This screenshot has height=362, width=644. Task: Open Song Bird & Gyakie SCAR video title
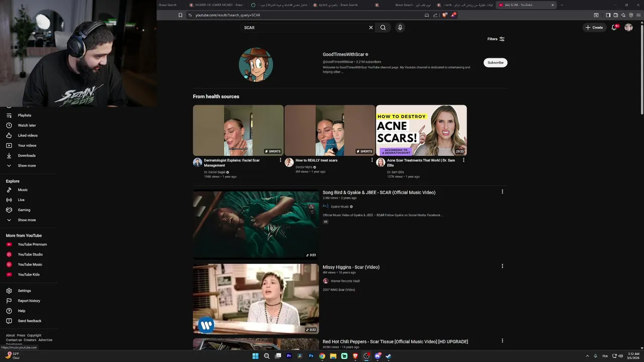coord(379,193)
